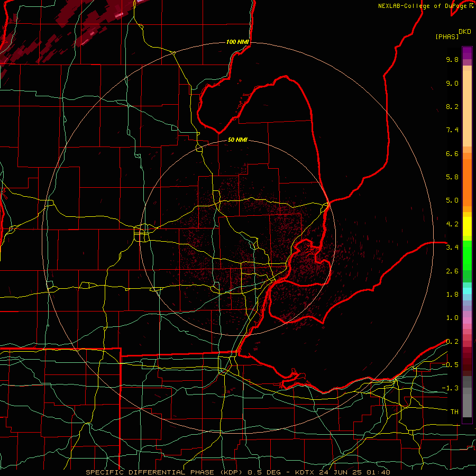476x476 pixels.
Task: Click the [PHAS] legend heading
Action: [447, 36]
